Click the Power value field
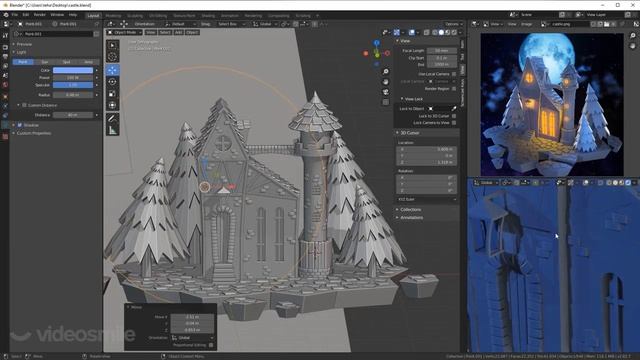 pos(73,78)
